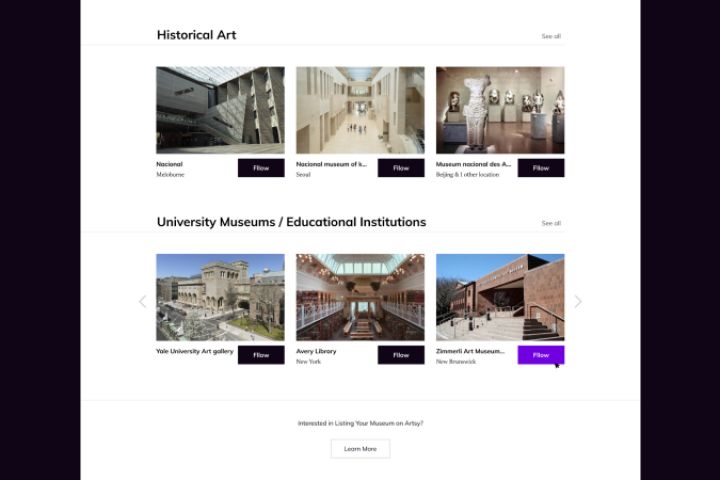Image resolution: width=720 pixels, height=480 pixels.
Task: Click the right carousel arrow beside Zimmerli museum
Action: [x=578, y=301]
